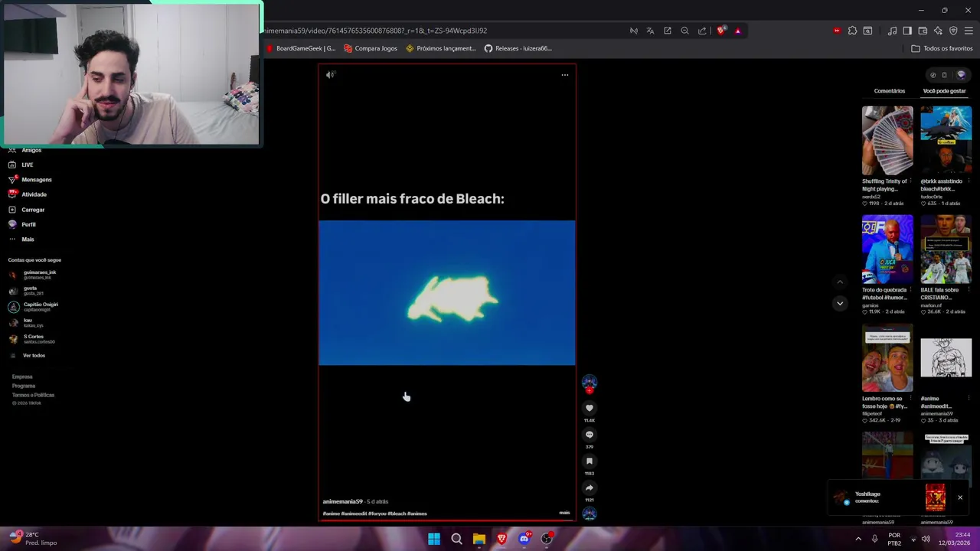This screenshot has height=551, width=980.
Task: Show hidden system tray icons chevron
Action: 858,539
